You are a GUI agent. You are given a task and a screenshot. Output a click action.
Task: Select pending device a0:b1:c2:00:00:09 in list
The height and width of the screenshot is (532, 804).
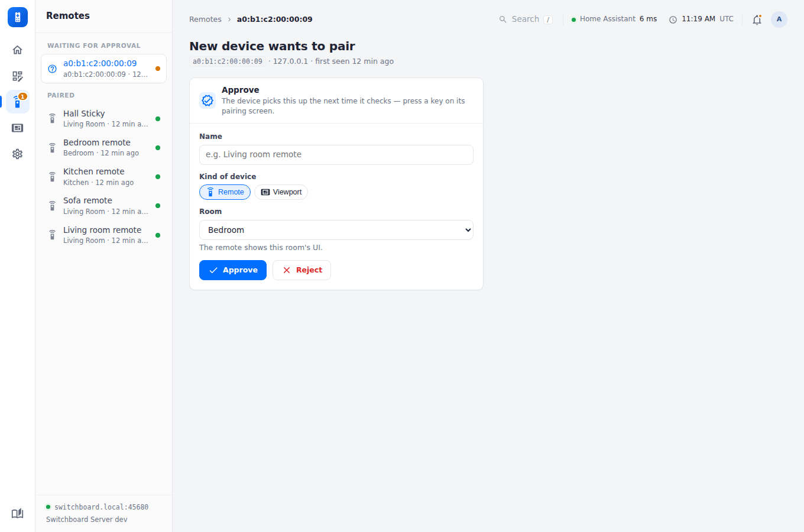pos(103,69)
